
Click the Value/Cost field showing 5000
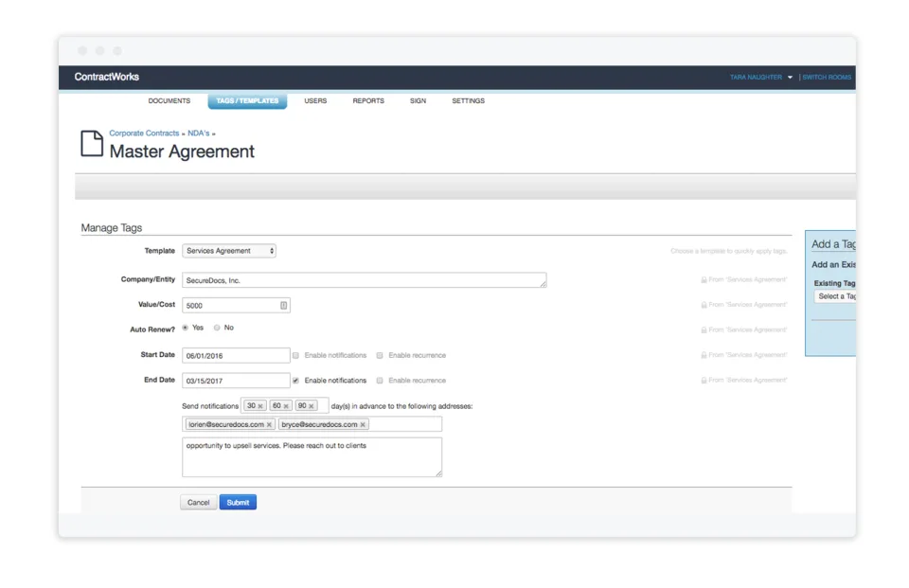(x=236, y=306)
